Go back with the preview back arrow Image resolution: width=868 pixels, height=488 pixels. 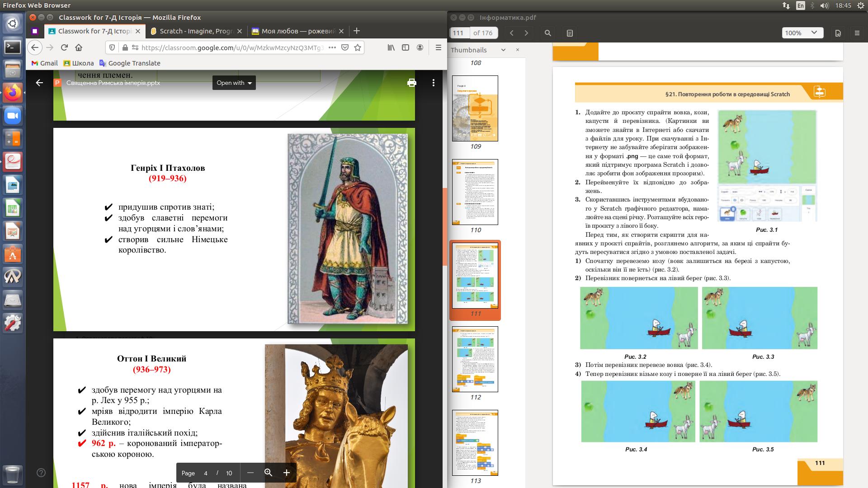point(39,83)
